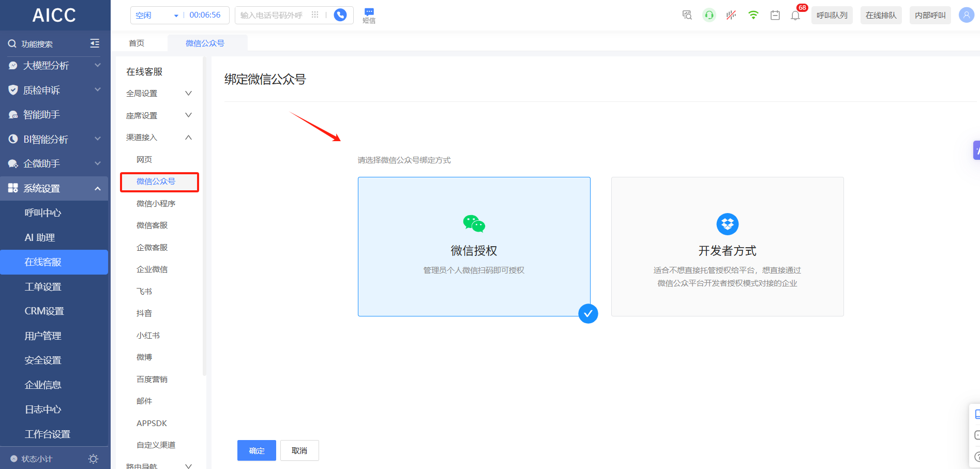The height and width of the screenshot is (469, 980).
Task: Click the 确定 confirm button
Action: 257,450
